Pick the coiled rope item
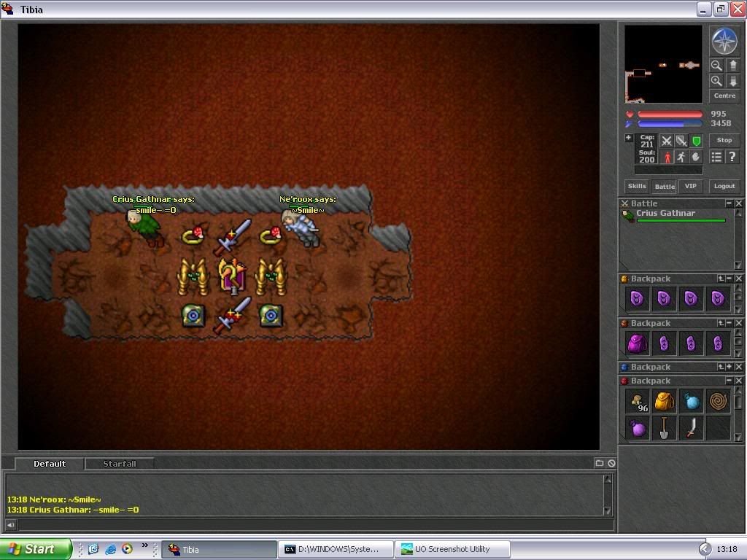 click(x=718, y=402)
